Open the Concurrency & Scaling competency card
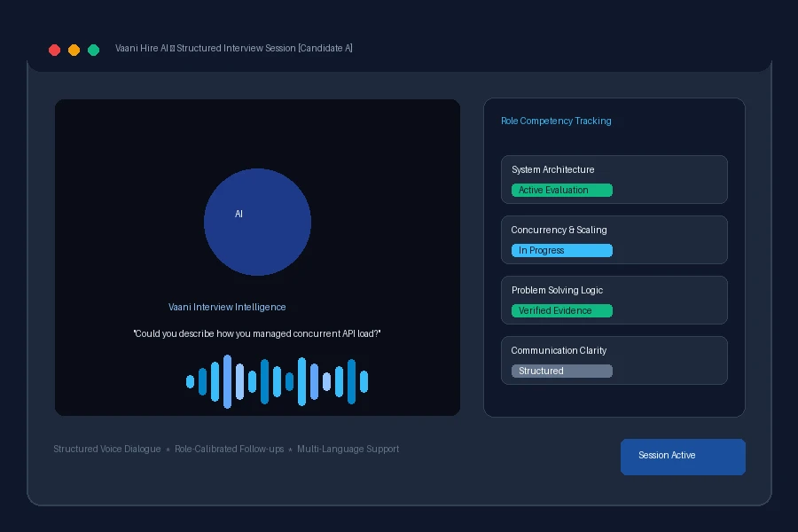The width and height of the screenshot is (798, 532). (614, 239)
